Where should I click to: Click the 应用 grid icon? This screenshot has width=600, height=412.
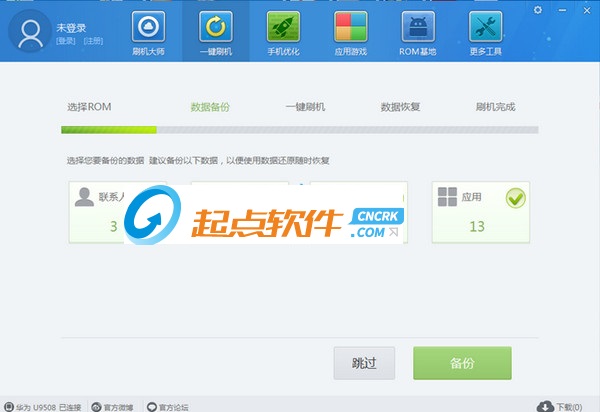(x=447, y=197)
